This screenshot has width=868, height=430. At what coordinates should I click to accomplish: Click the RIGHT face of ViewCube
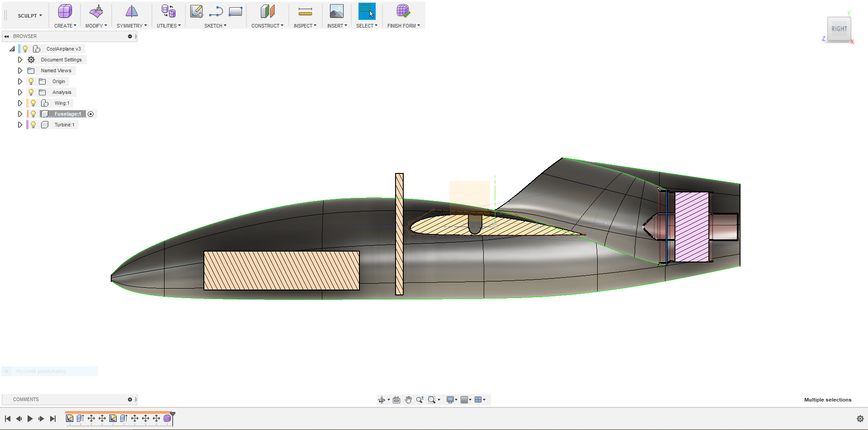click(x=839, y=29)
